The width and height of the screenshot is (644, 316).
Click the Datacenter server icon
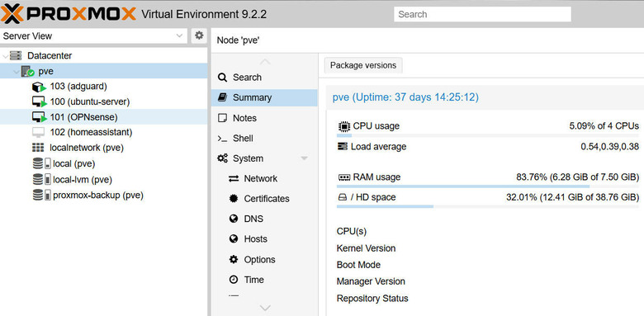pos(16,55)
